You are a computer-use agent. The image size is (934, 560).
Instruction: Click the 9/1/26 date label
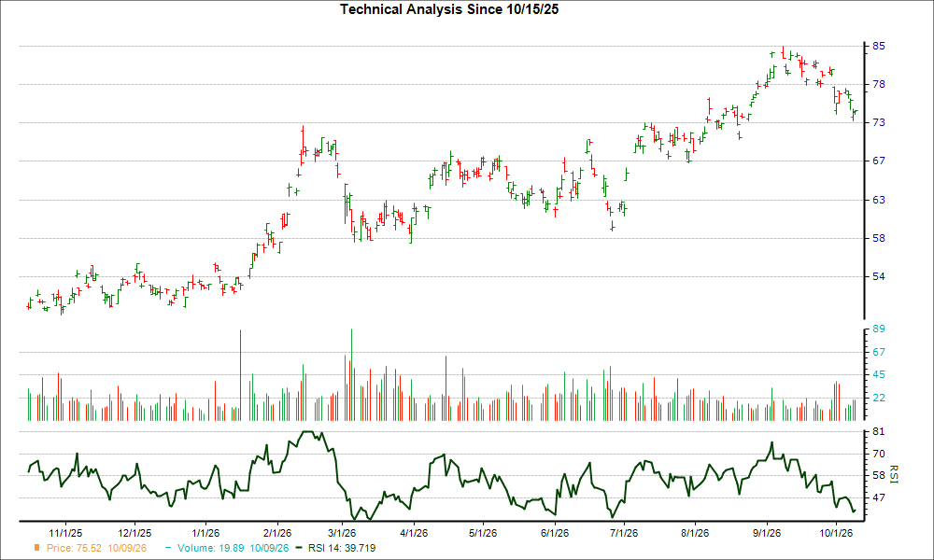pos(767,533)
